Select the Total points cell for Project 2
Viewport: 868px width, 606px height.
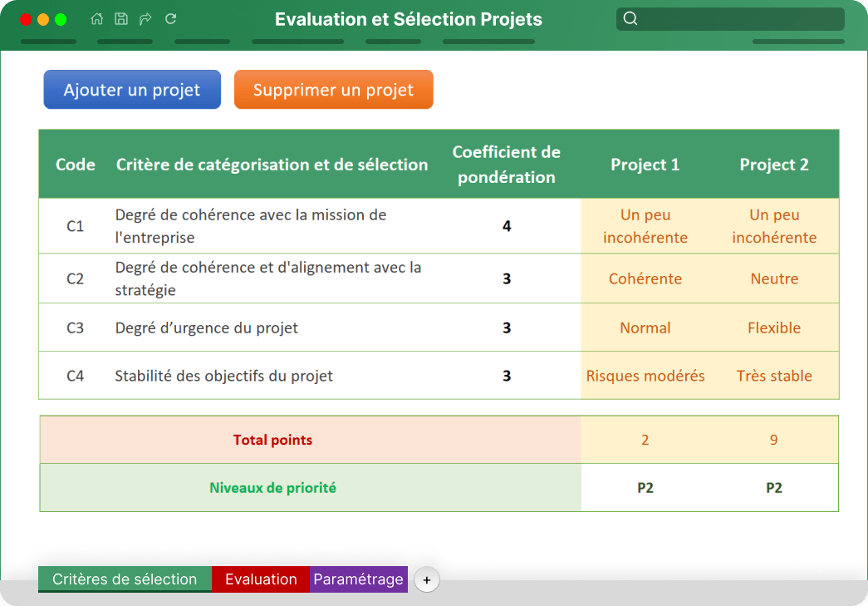774,439
